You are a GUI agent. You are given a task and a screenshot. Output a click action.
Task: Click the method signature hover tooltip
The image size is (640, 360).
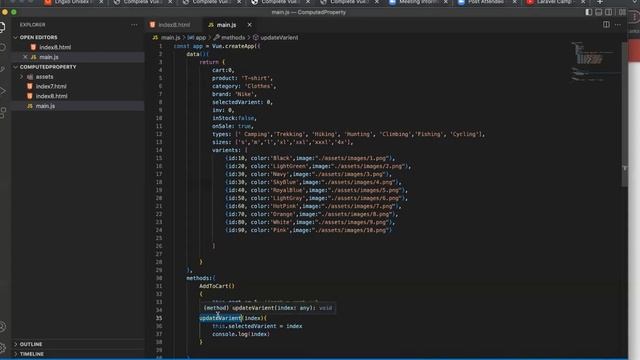click(268, 308)
